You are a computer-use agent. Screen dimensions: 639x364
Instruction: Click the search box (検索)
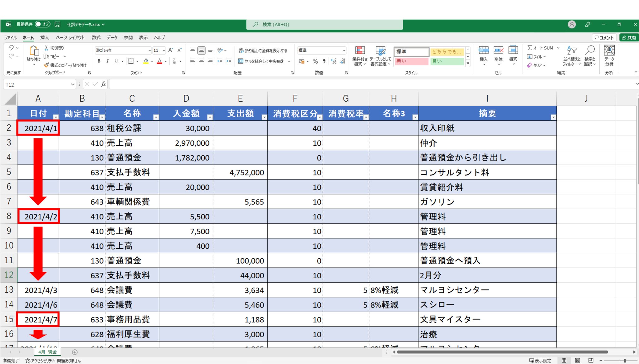(x=324, y=24)
